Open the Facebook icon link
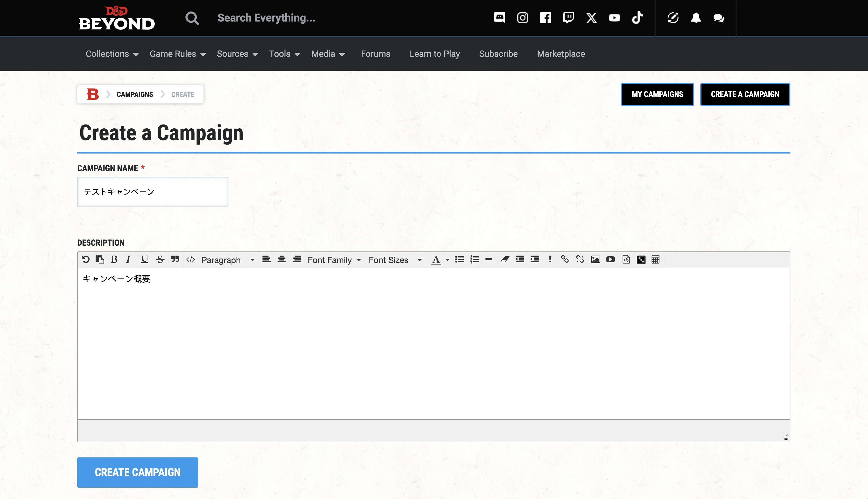 point(545,17)
